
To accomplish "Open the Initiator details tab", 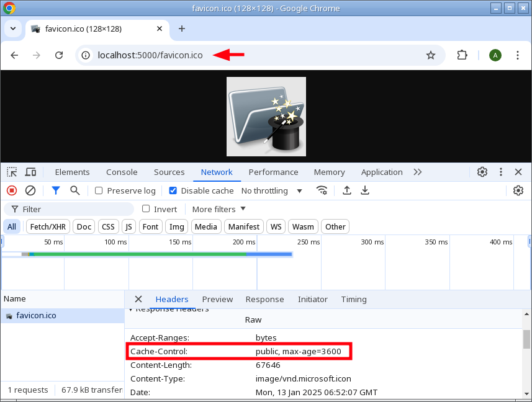I will pyautogui.click(x=313, y=299).
